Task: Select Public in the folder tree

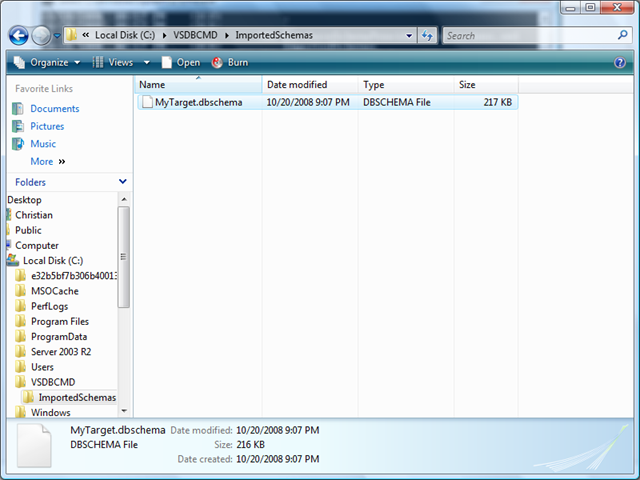Action: click(x=28, y=230)
